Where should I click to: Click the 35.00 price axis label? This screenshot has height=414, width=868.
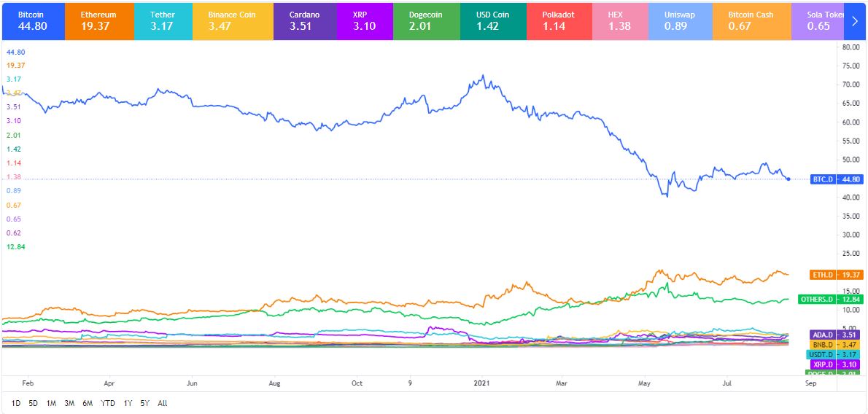tap(850, 216)
